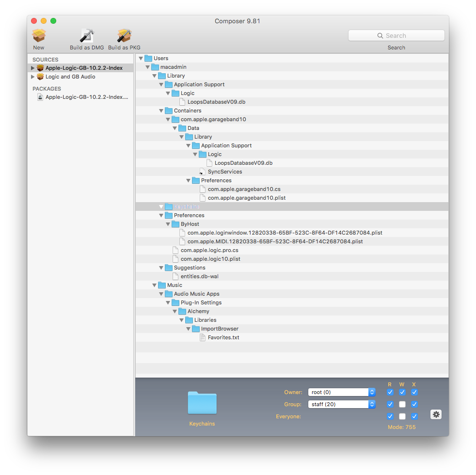Click the com.apple.logic10.plist file icon

(x=175, y=259)
